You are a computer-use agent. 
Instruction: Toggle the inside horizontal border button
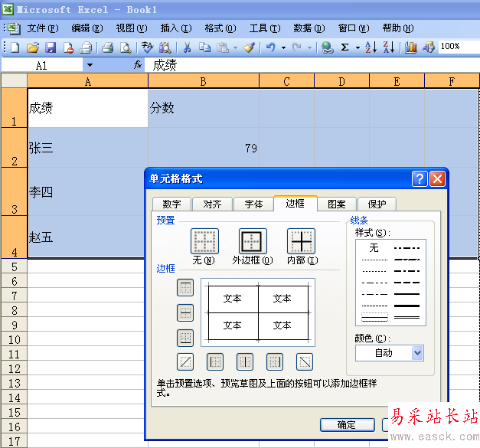185,312
